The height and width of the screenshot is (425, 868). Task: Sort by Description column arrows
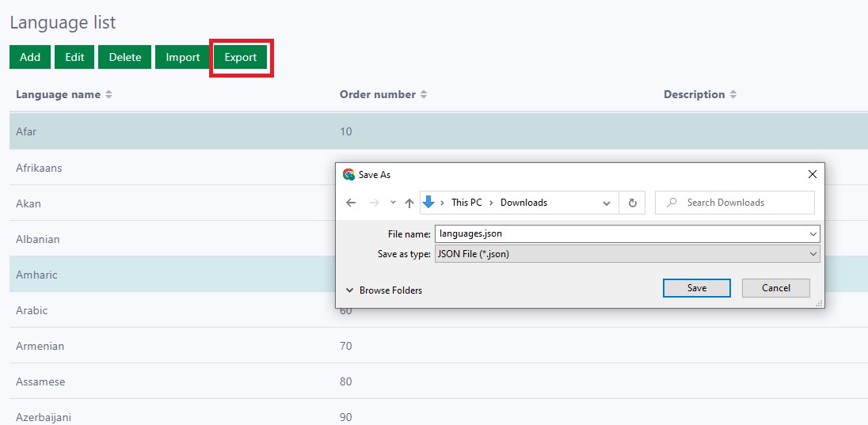[x=733, y=94]
